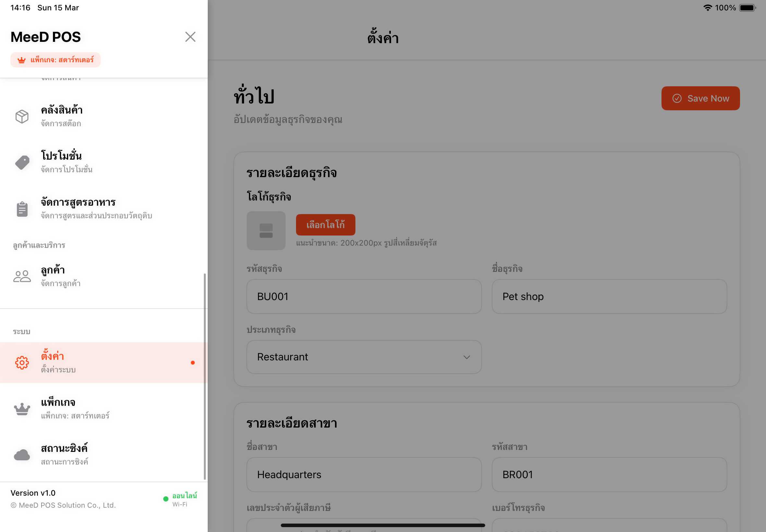Click the red dot indicator on ตั้งค่า

(x=192, y=362)
